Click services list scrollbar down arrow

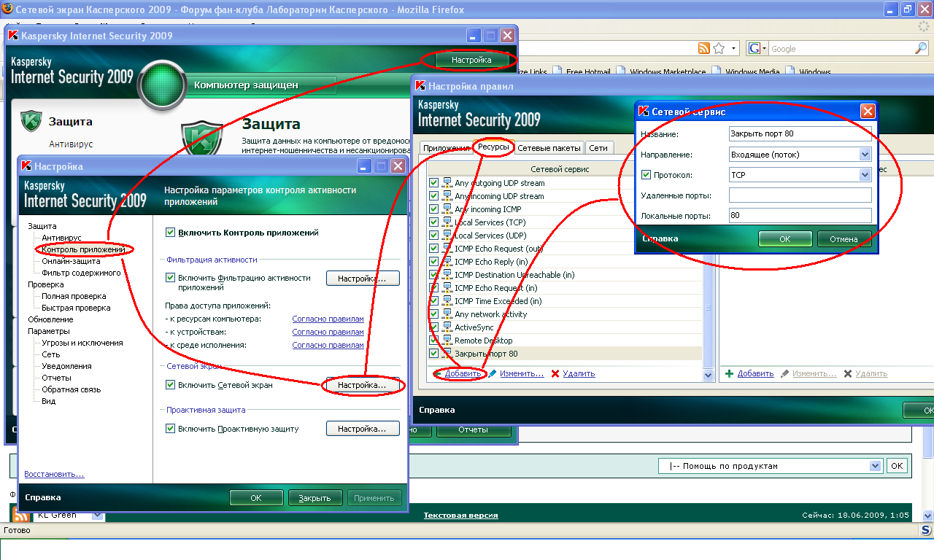coord(708,374)
